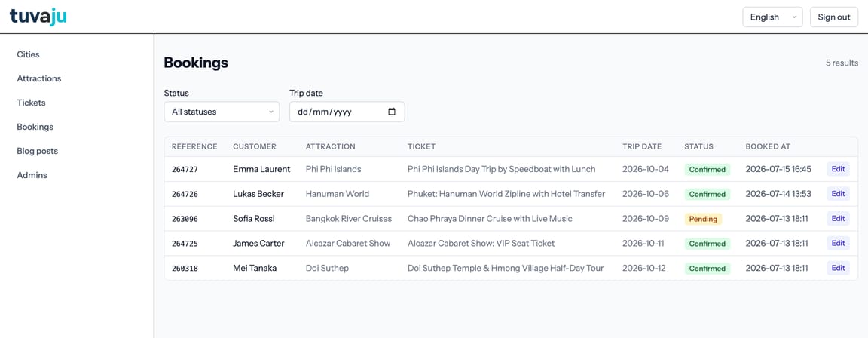Click the Status column header

click(698, 147)
